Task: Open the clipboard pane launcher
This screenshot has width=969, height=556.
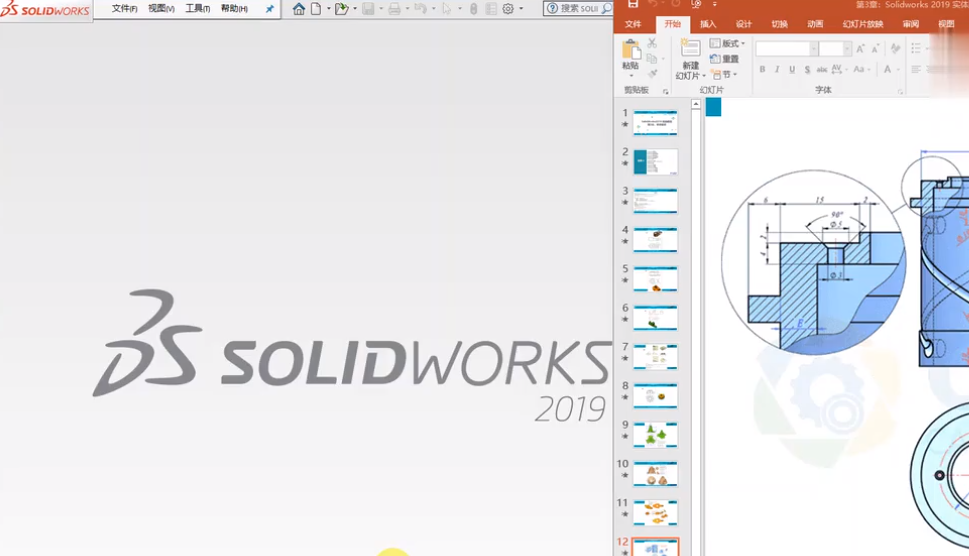Action: coord(666,91)
